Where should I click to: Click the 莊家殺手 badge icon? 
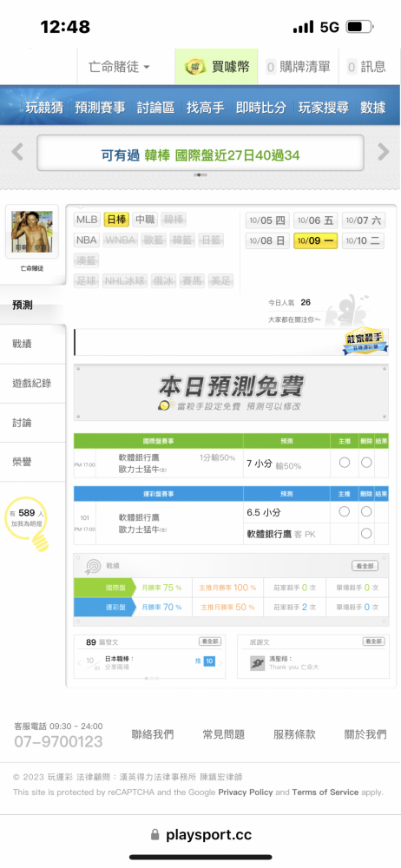[x=364, y=342]
